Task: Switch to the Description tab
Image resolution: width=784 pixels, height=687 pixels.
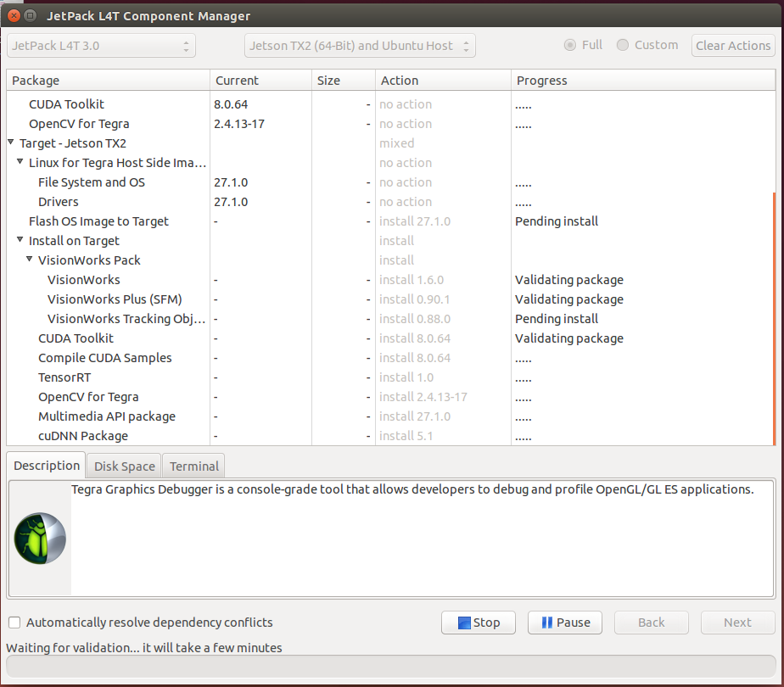Action: tap(47, 466)
